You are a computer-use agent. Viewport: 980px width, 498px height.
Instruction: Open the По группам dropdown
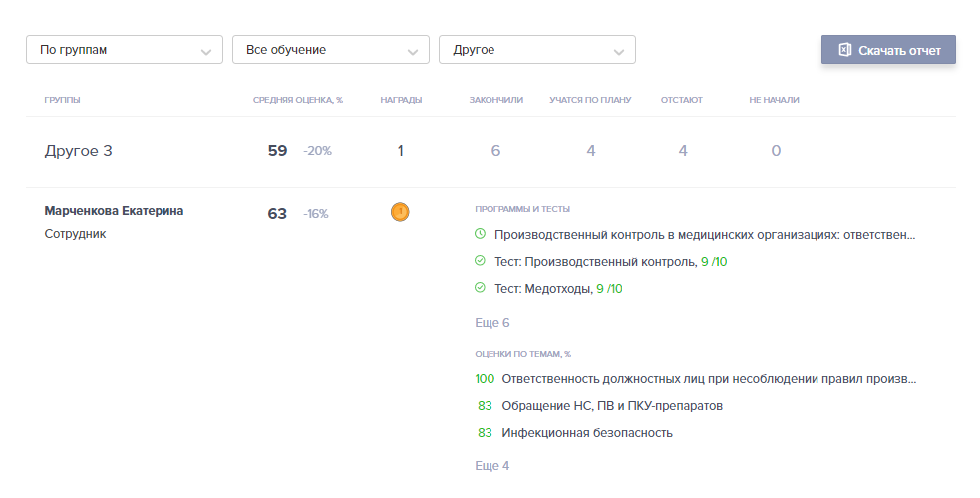point(125,50)
